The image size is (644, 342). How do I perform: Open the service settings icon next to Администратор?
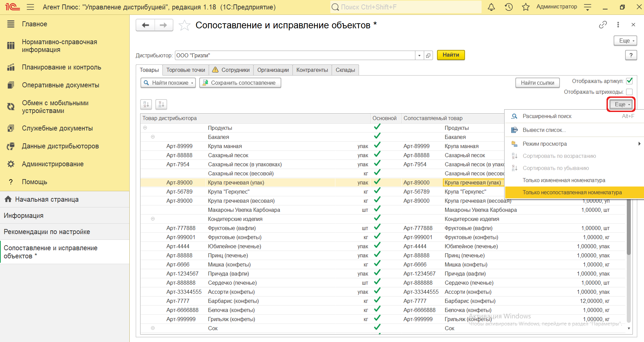[x=588, y=7]
